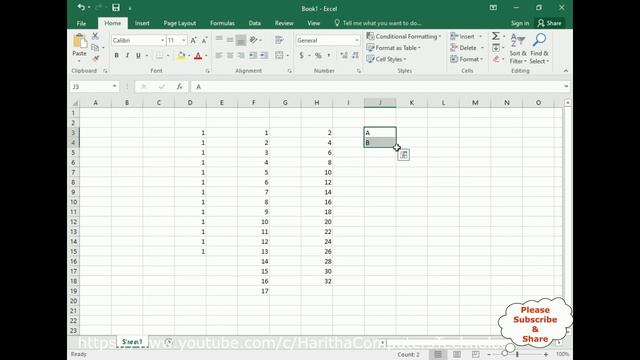Toggle middle vertical alignment
640x360 pixels.
point(230,40)
